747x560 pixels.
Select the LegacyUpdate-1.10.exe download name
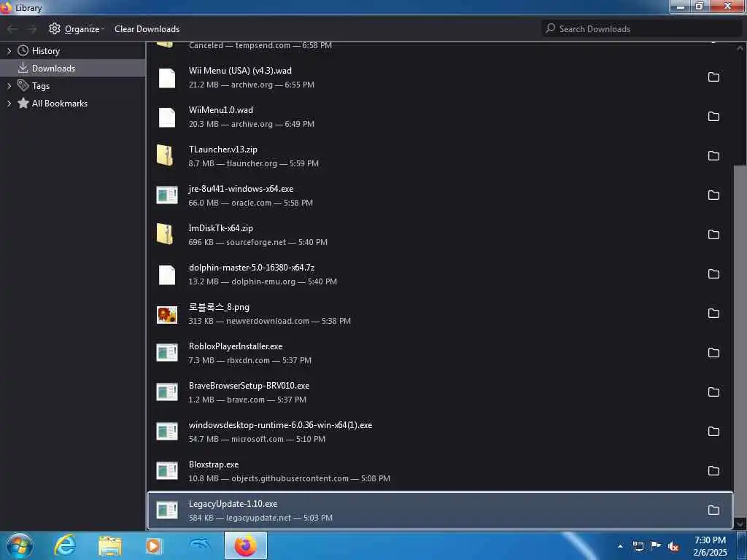(233, 504)
